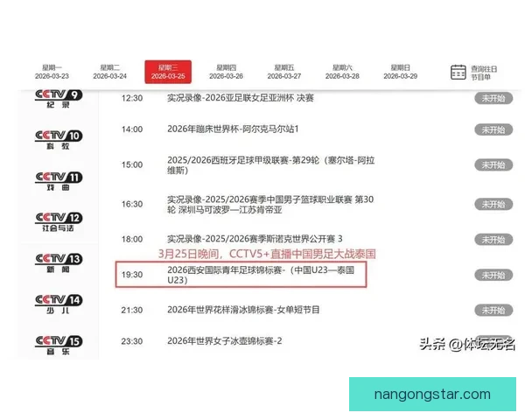Open the 查询往日节目单 link
Viewport: 525px width, 420px height.
click(484, 73)
